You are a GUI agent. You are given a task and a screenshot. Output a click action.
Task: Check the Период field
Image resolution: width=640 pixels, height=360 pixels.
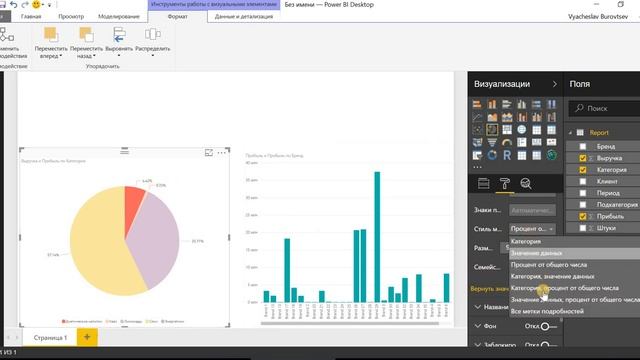[583, 193]
